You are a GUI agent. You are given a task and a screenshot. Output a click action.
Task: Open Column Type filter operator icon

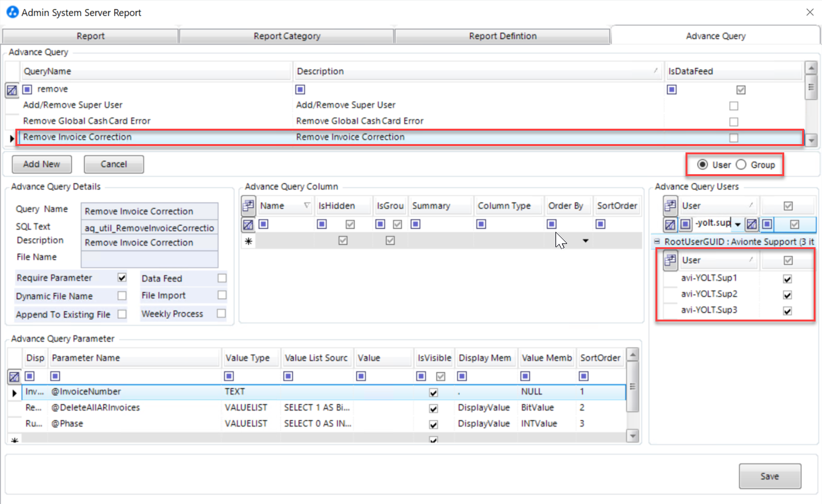click(482, 224)
